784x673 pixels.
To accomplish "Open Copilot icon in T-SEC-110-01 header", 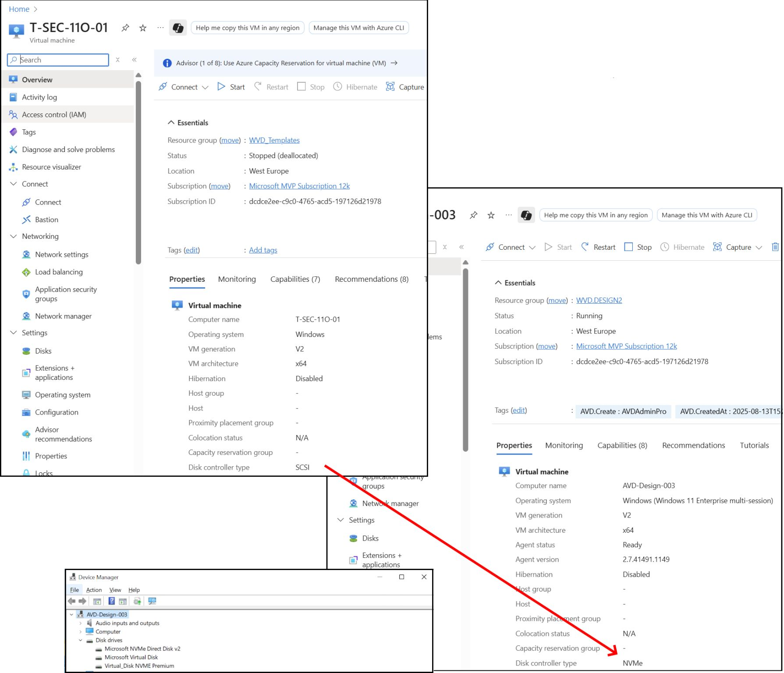I will (178, 28).
